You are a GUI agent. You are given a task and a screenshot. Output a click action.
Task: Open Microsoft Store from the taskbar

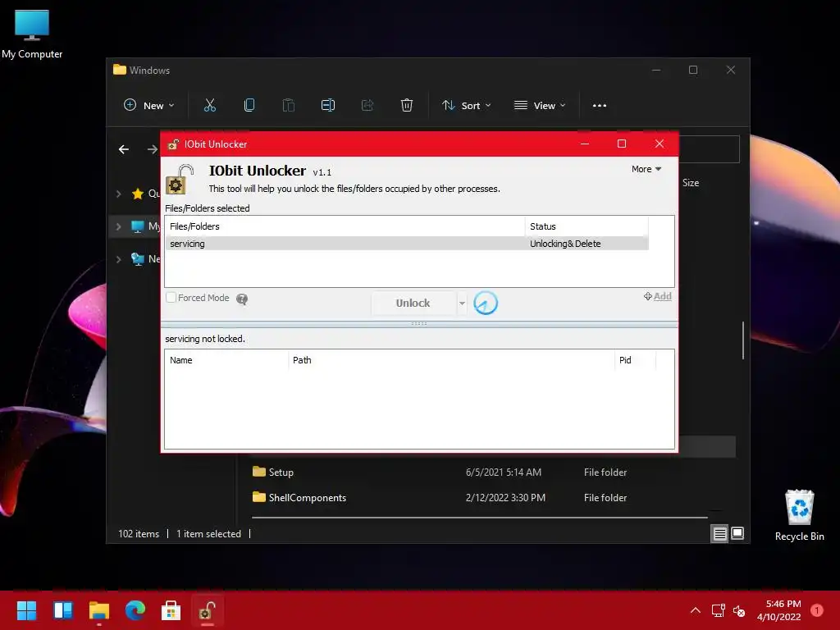(x=171, y=610)
